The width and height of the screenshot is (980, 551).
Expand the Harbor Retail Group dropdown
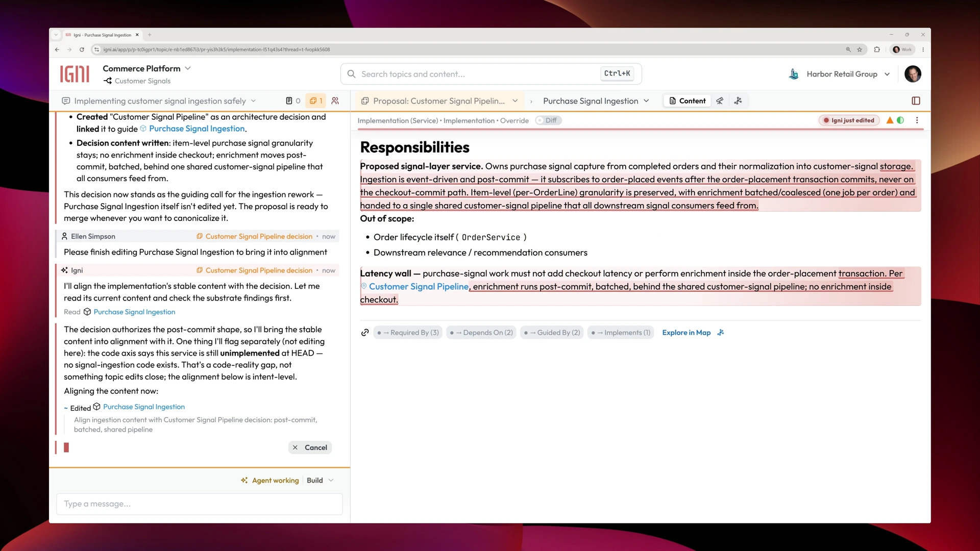tap(887, 74)
